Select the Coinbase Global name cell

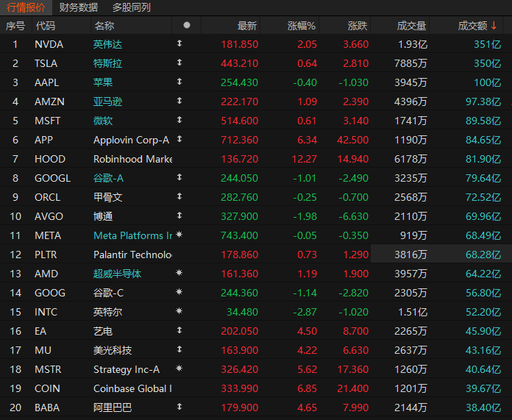132,388
